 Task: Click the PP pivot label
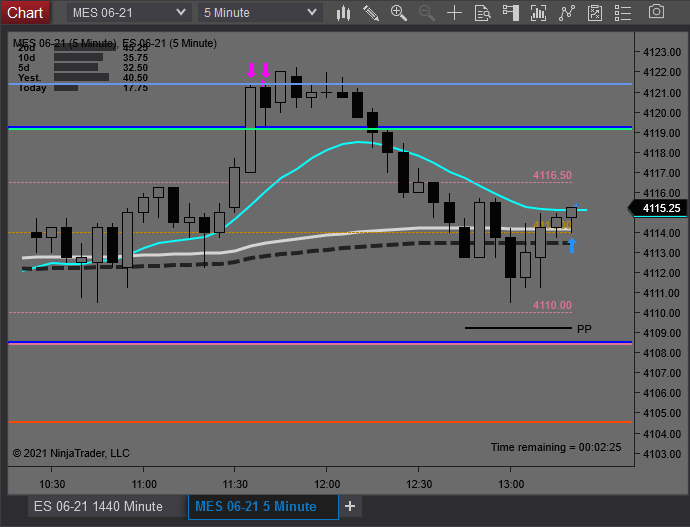(x=584, y=329)
